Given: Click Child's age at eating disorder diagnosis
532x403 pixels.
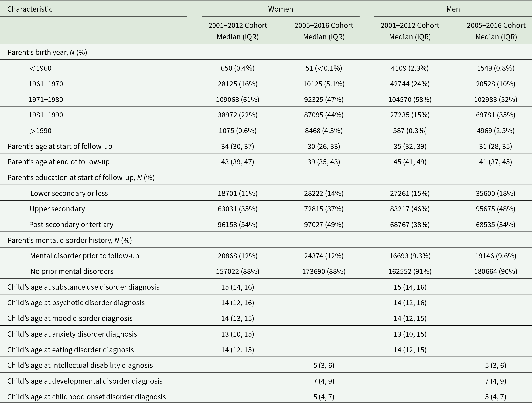Looking at the screenshot, I should point(70,350).
